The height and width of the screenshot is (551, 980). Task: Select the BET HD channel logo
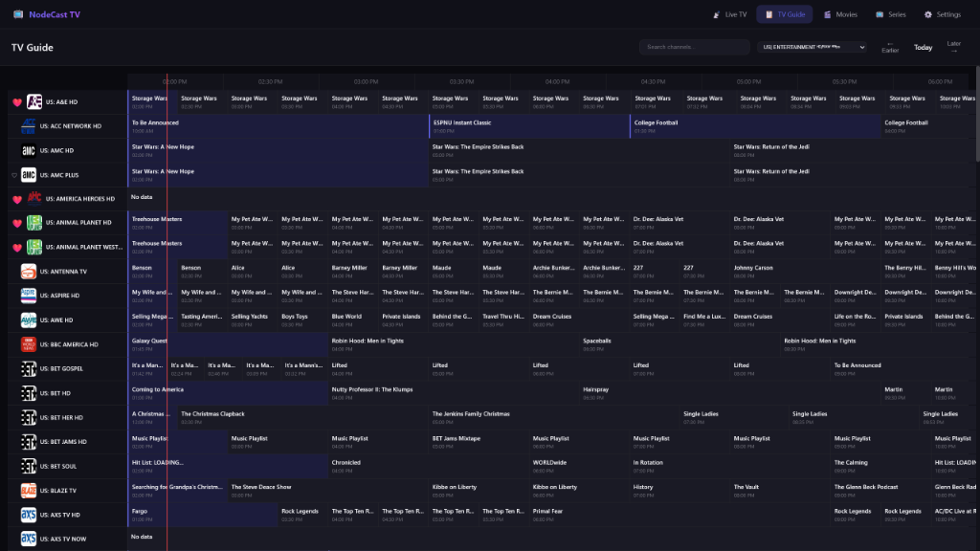(28, 393)
